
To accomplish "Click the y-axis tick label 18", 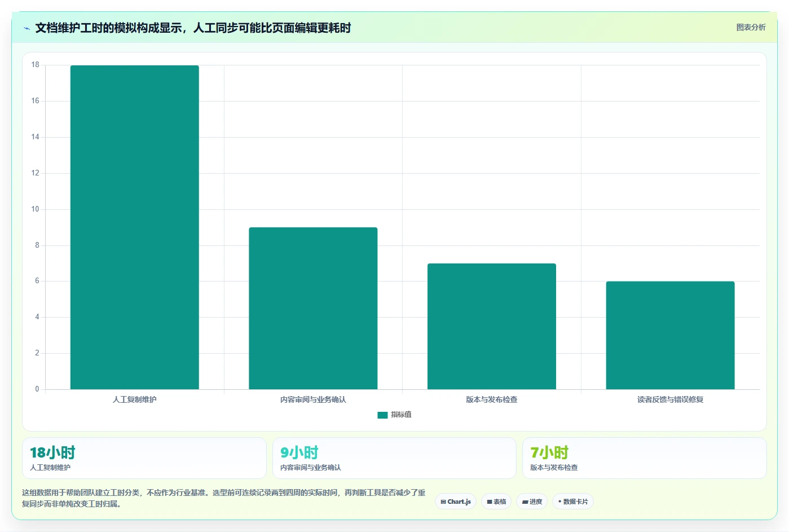I will point(36,65).
